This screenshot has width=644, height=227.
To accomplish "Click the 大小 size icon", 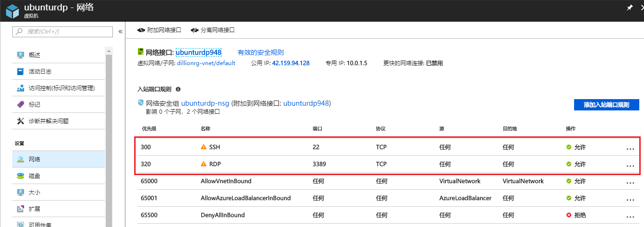I will [x=20, y=193].
